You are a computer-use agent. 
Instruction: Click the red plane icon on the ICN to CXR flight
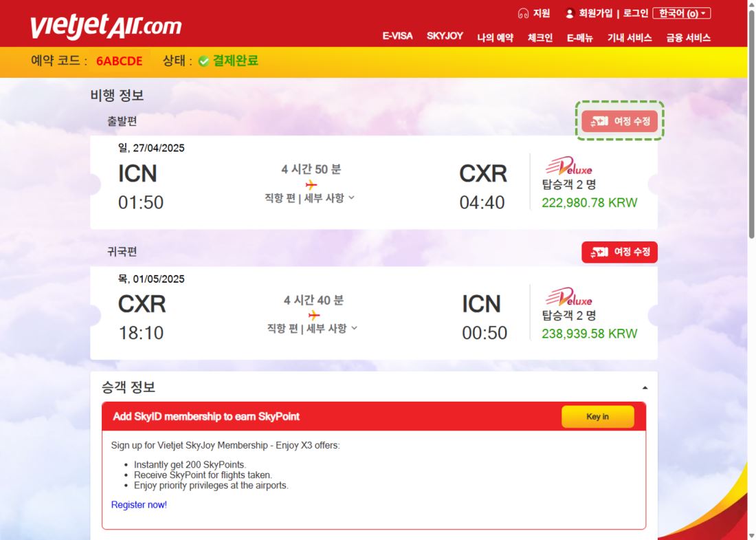coord(311,184)
